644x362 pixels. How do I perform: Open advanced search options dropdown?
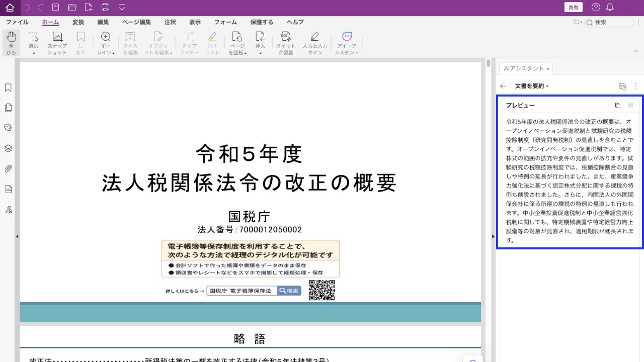coord(578,23)
